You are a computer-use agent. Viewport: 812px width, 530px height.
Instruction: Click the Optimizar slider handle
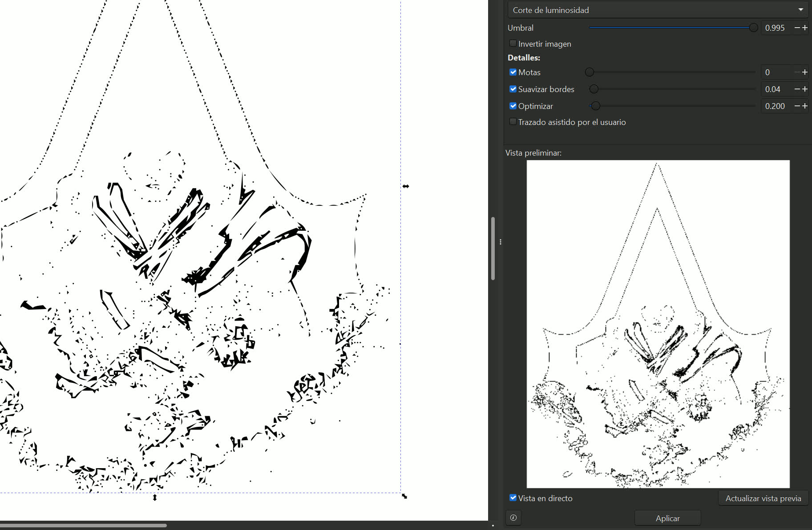(x=596, y=106)
